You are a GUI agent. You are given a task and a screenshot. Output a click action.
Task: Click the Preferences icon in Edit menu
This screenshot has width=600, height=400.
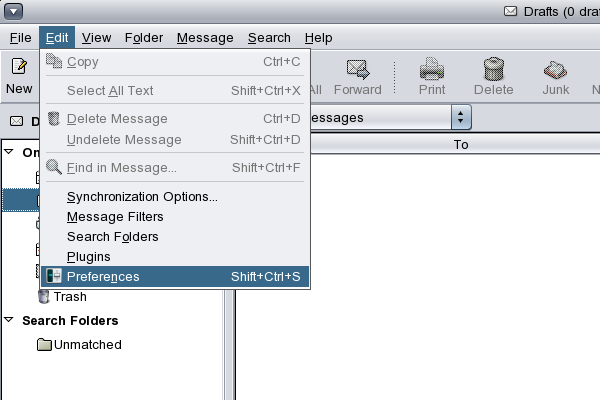(54, 276)
